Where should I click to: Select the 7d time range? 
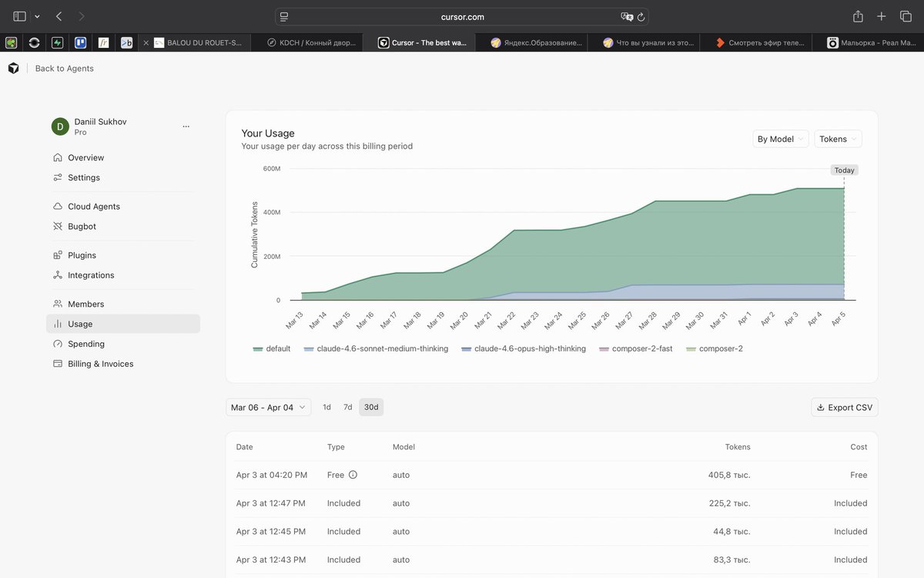(x=347, y=407)
